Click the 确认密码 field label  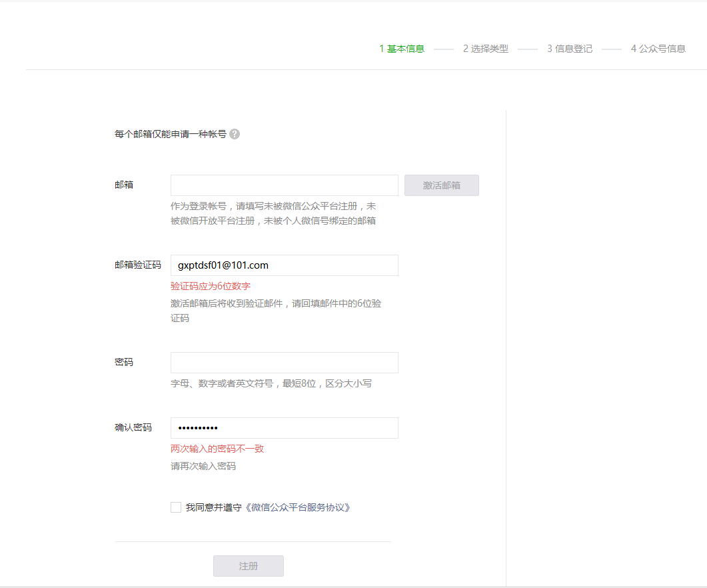click(133, 427)
